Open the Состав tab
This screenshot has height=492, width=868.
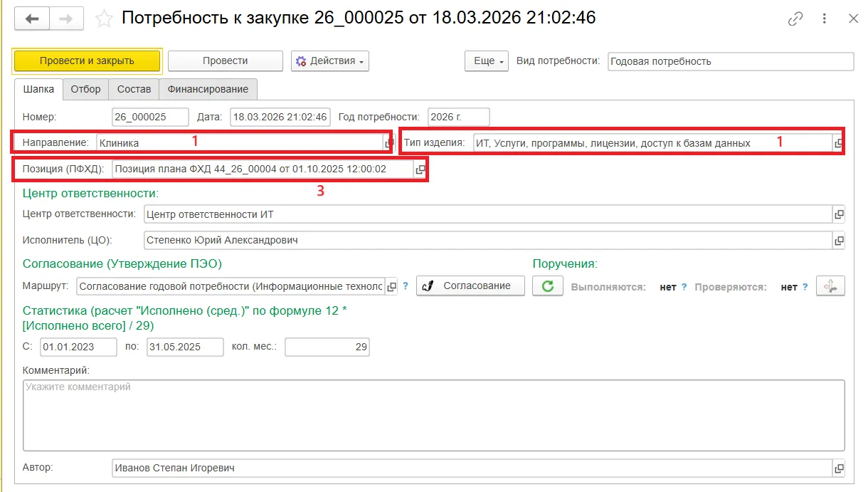[x=134, y=89]
